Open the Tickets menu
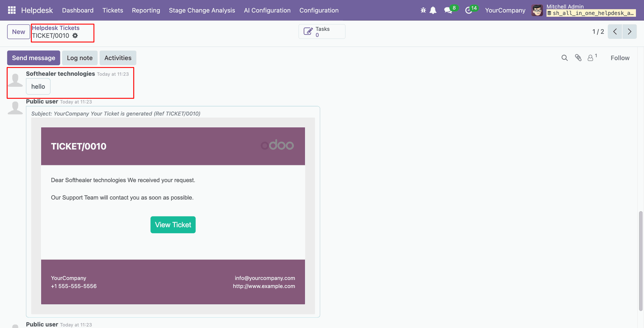This screenshot has height=328, width=644. coord(113,10)
